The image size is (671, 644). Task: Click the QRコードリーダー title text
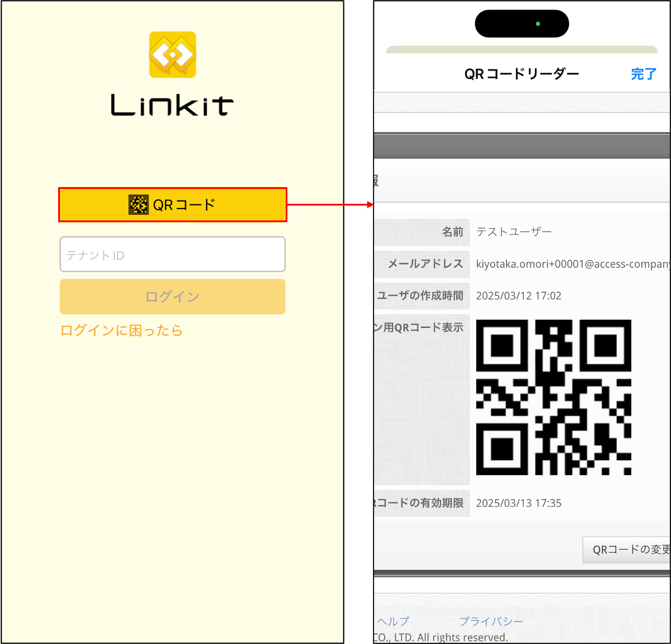521,74
